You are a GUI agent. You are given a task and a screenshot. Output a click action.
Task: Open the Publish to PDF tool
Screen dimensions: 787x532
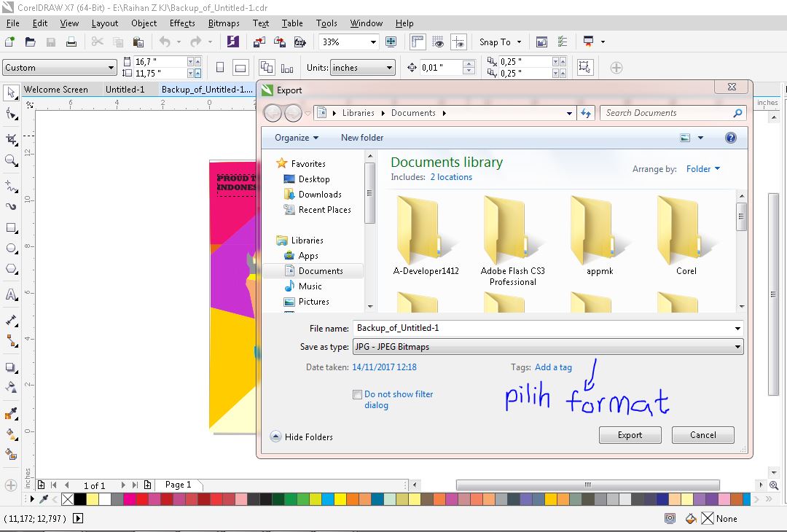(300, 42)
